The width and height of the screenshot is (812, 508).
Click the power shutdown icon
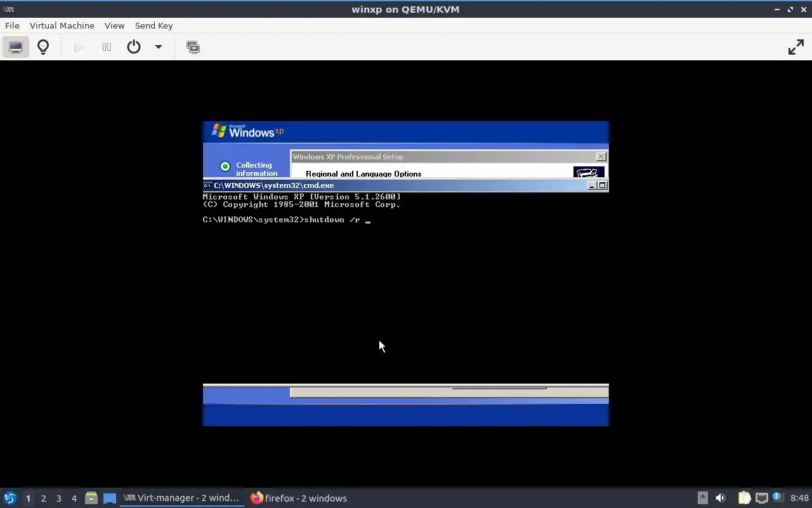coord(134,47)
